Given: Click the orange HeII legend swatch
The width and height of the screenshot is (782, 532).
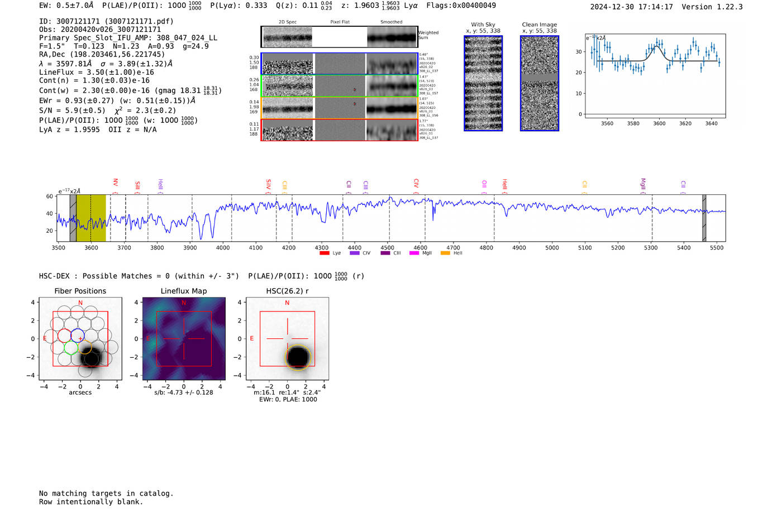Looking at the screenshot, I should click(x=445, y=253).
